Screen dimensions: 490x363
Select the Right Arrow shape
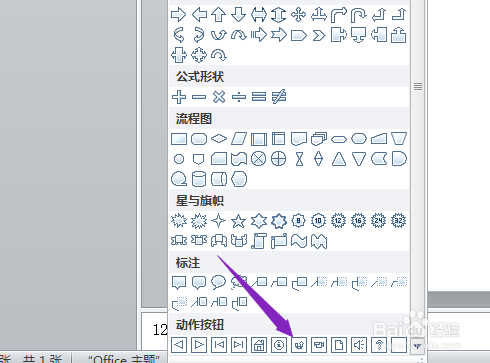(179, 15)
